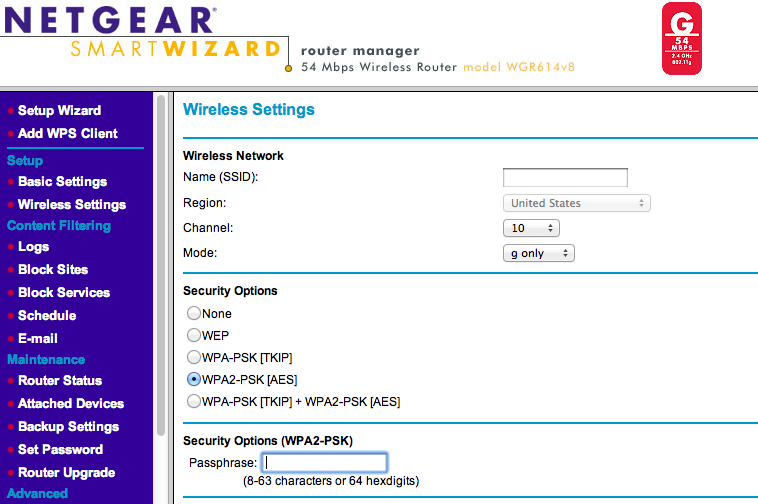This screenshot has height=504, width=758.
Task: Open Wireless Settings in sidebar
Action: [x=72, y=205]
